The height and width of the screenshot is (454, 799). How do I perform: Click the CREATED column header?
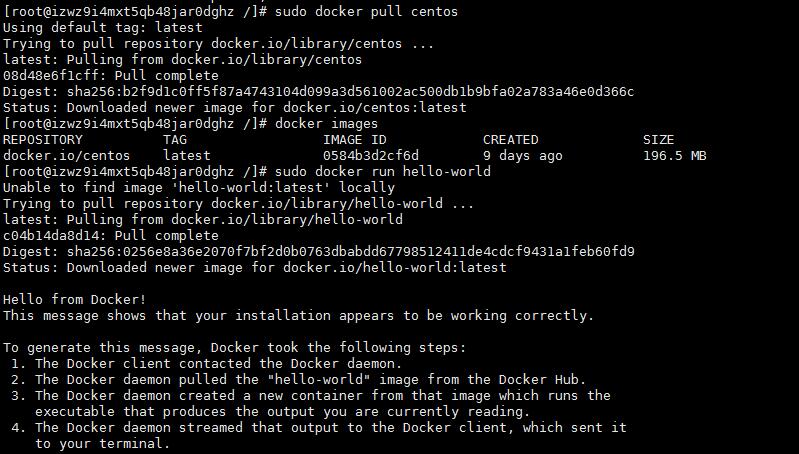coord(510,140)
